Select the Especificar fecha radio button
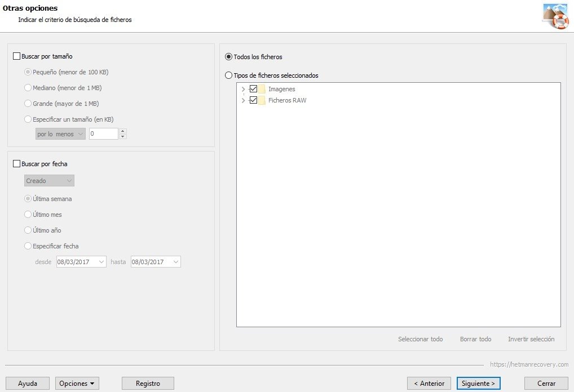 (28, 246)
